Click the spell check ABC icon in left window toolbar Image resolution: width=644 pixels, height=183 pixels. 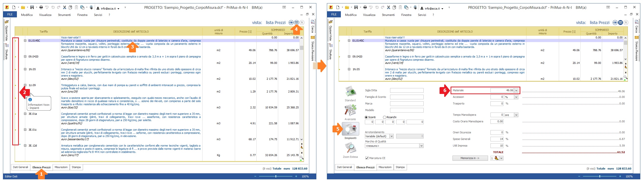pos(47,8)
